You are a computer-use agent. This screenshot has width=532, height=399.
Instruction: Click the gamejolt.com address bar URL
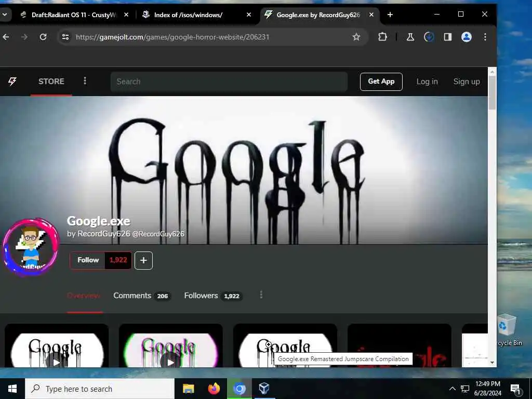pos(172,37)
